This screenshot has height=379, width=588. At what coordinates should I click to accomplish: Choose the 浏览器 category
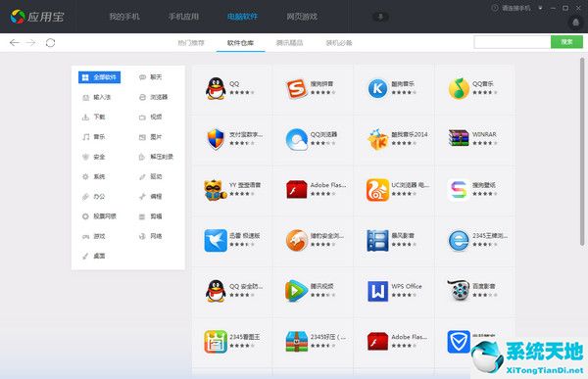(x=154, y=97)
